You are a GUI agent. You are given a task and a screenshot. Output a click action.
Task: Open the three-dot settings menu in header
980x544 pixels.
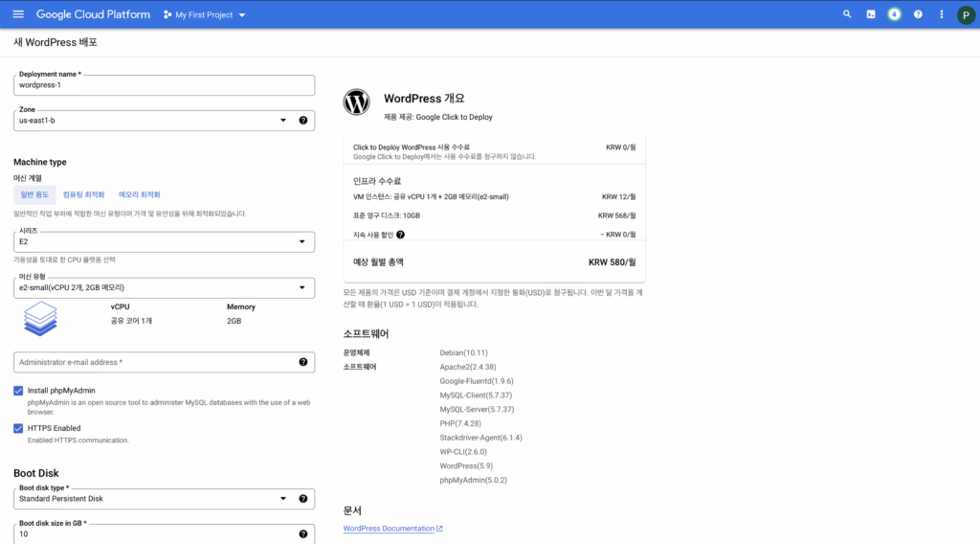coord(942,14)
